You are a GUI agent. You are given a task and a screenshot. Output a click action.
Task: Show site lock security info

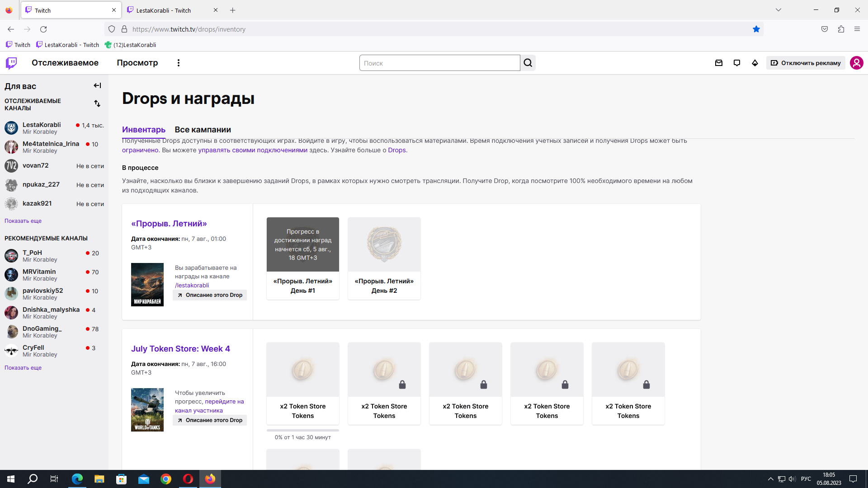click(124, 29)
